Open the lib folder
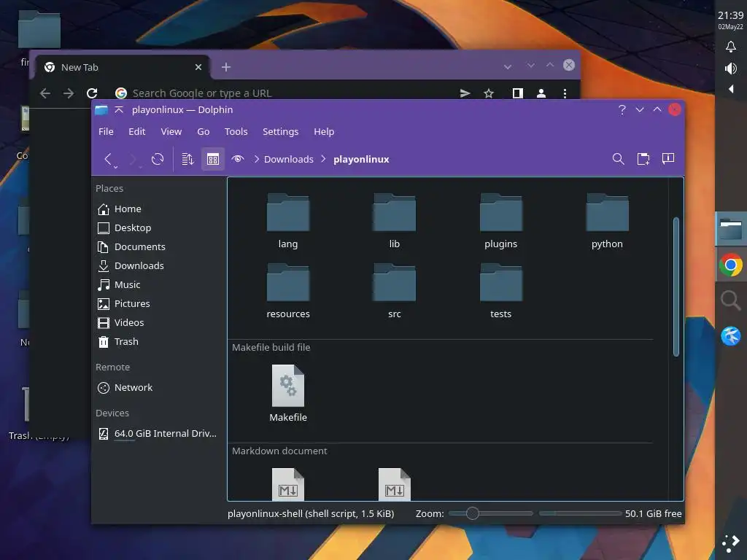Image resolution: width=747 pixels, height=560 pixels. [x=395, y=221]
